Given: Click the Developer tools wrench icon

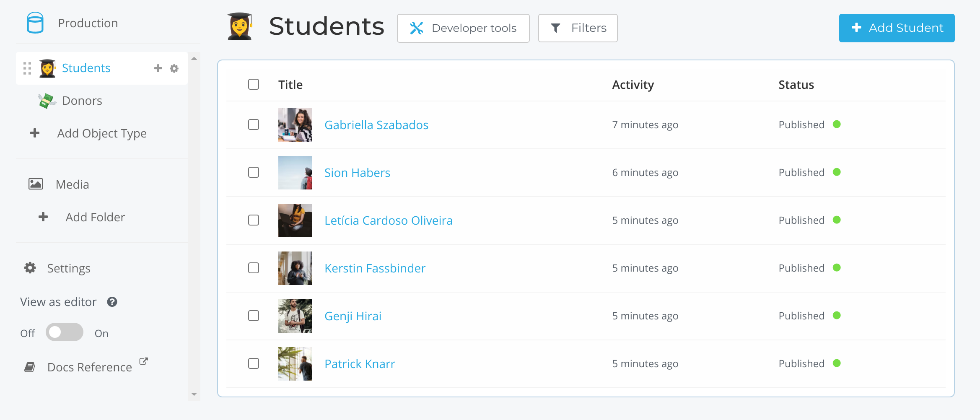Looking at the screenshot, I should [x=417, y=28].
